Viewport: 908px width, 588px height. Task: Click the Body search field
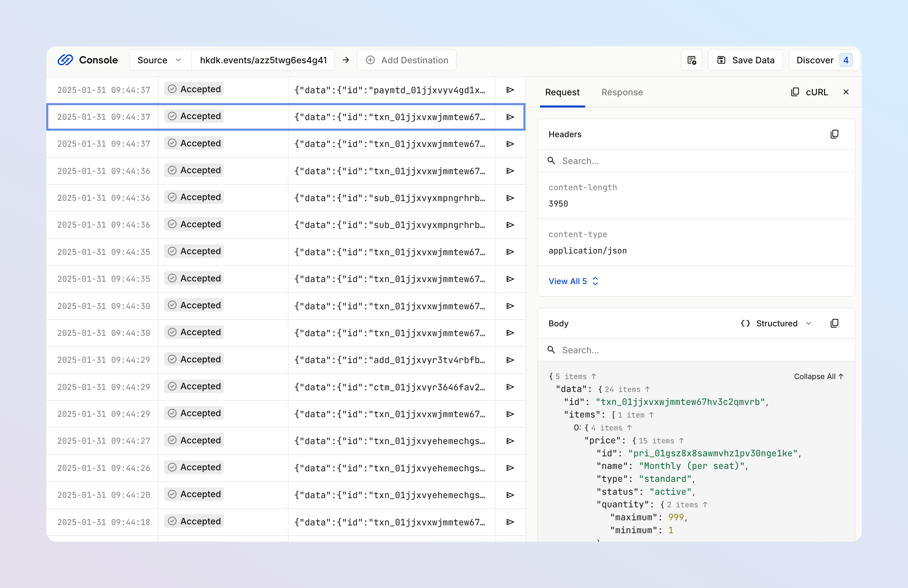tap(696, 350)
